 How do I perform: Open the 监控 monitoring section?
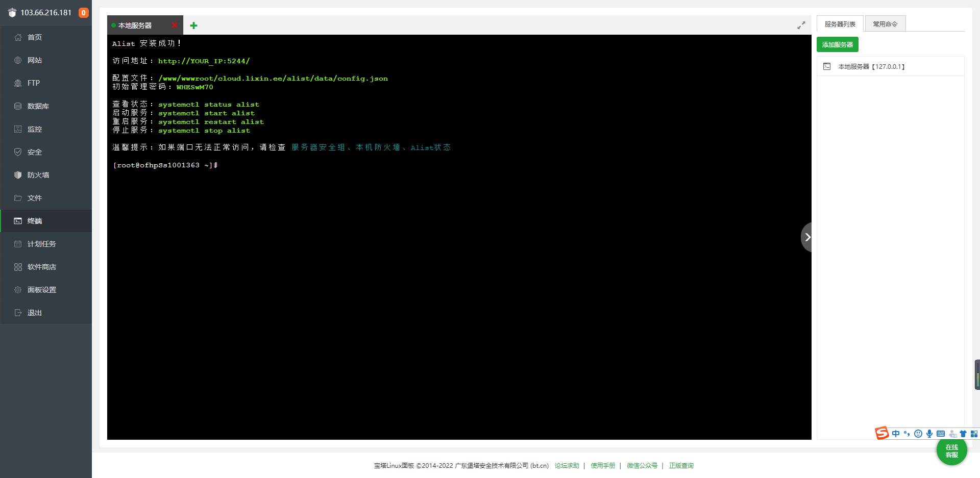tap(46, 129)
